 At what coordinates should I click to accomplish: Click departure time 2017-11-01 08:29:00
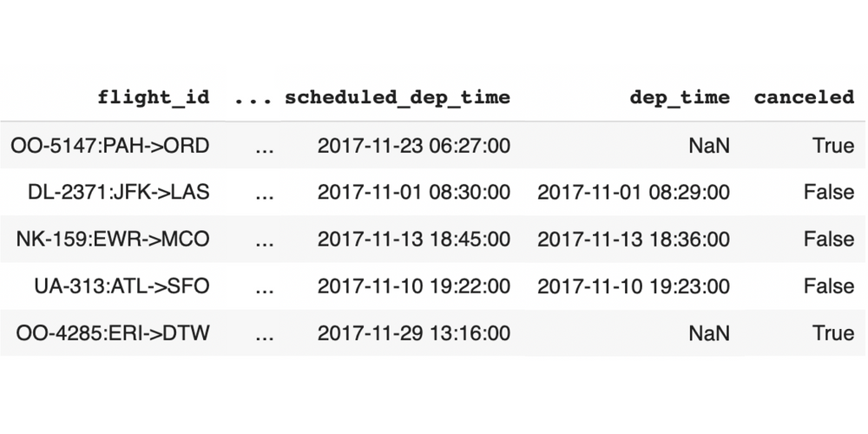tap(634, 192)
